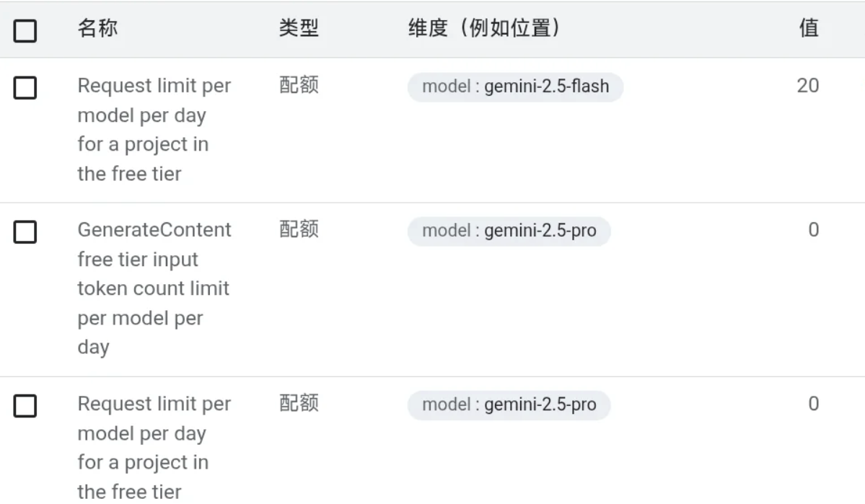This screenshot has width=865, height=504.
Task: Click the 维度（例如位置）column header
Action: (x=485, y=29)
